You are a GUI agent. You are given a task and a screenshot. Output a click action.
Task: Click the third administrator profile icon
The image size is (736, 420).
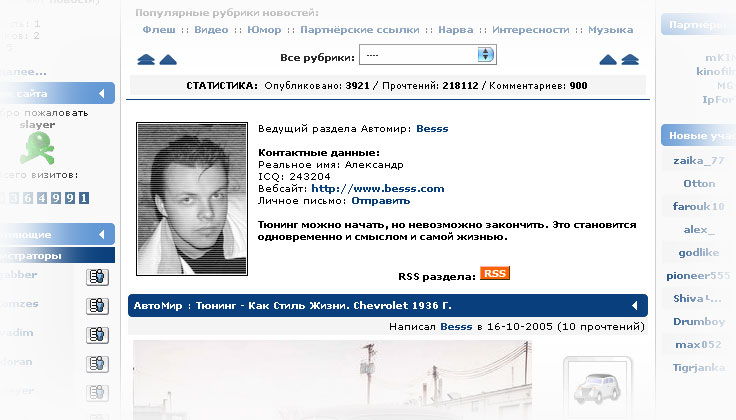click(x=97, y=335)
